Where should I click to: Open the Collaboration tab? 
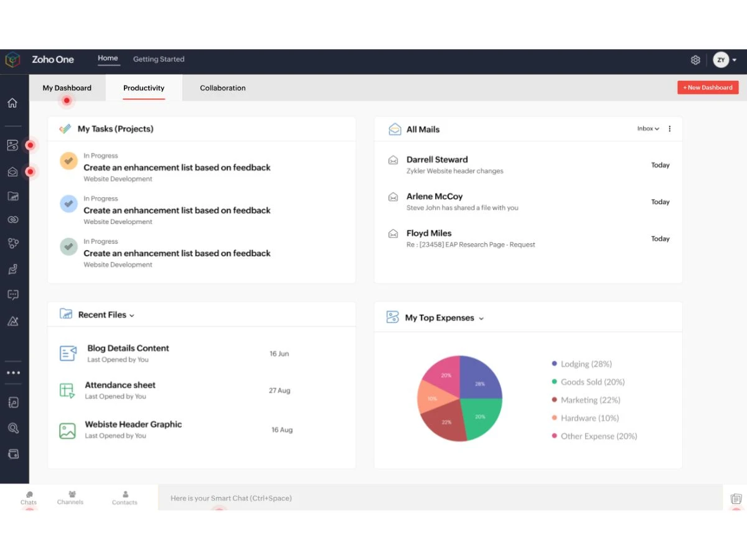click(x=223, y=88)
